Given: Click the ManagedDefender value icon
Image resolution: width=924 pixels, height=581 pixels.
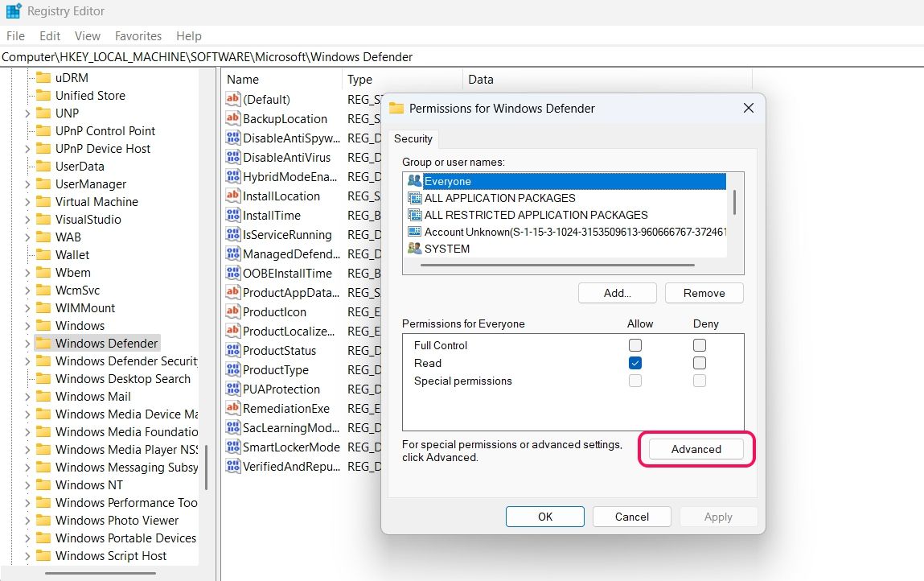Looking at the screenshot, I should coord(232,253).
